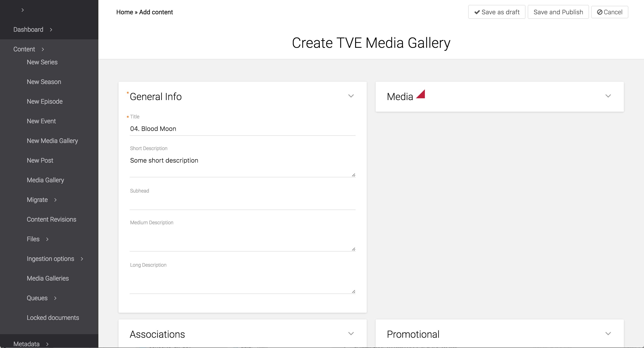
Task: Click the chevron at top of sidebar
Action: 23,10
